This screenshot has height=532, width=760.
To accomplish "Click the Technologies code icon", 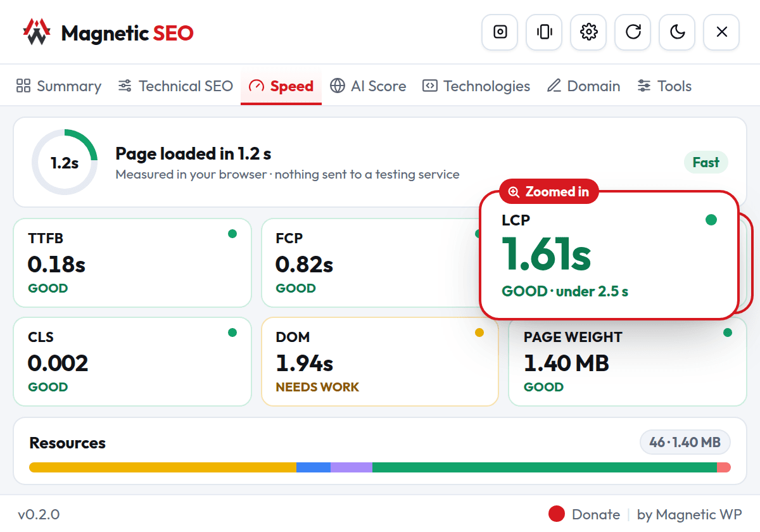I will pyautogui.click(x=430, y=86).
